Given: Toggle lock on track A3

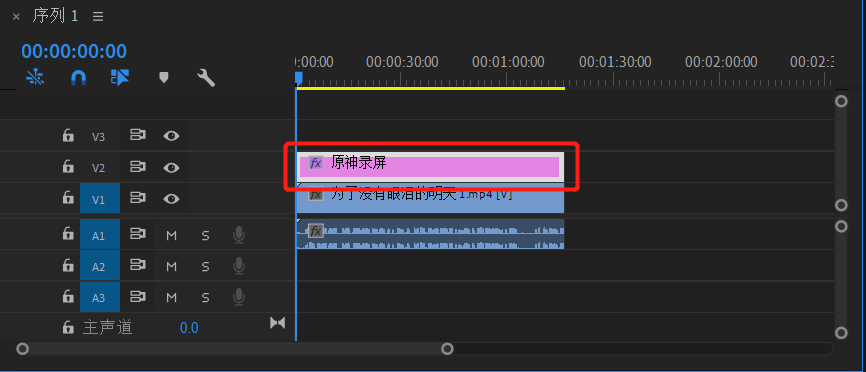Looking at the screenshot, I should pyautogui.click(x=68, y=297).
